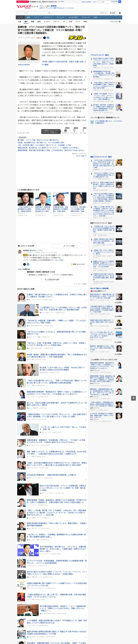Select the スポーツ category
Viewport: 138px width, 644px height.
tap(56, 21)
